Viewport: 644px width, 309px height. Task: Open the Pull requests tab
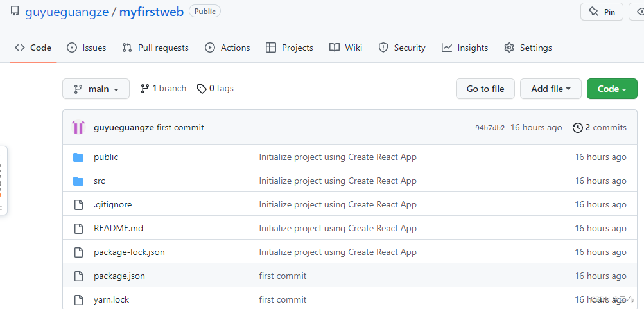coord(155,48)
